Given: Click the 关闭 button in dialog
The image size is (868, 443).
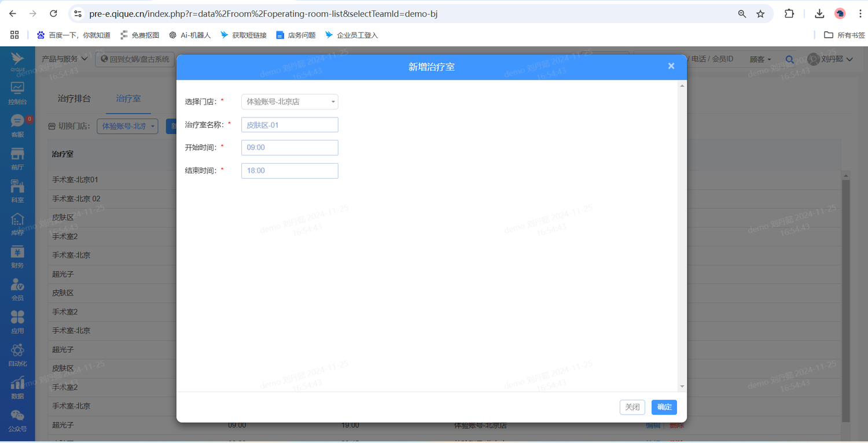Looking at the screenshot, I should coord(632,407).
